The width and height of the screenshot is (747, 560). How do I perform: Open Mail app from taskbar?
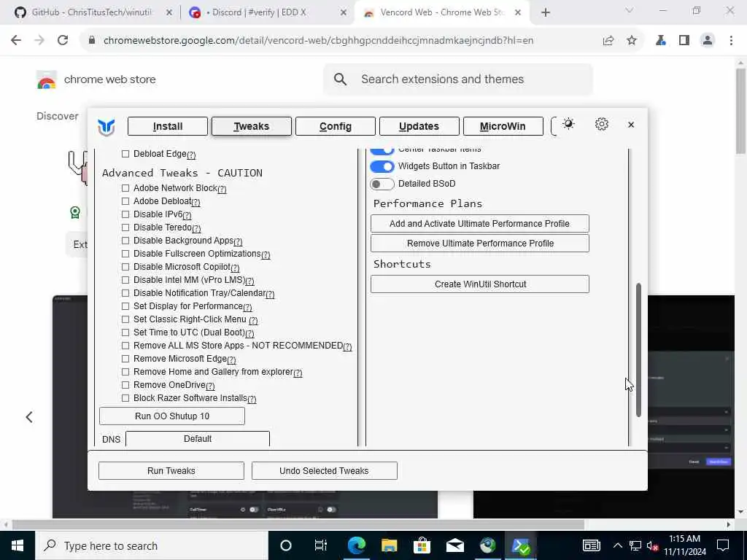click(455, 545)
